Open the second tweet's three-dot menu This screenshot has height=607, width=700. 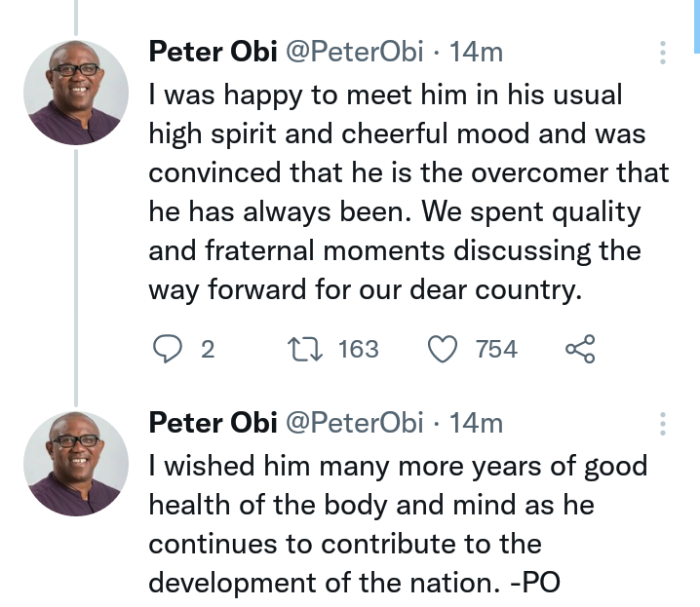click(663, 424)
